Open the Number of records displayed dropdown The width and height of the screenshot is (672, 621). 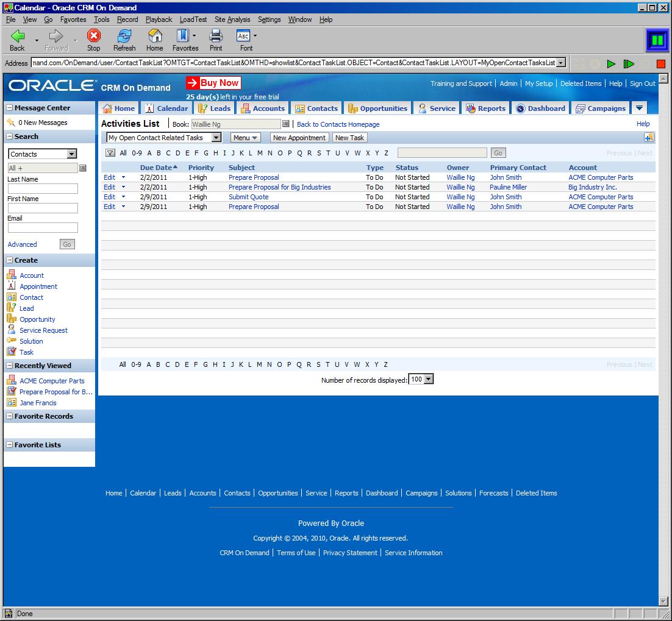[x=429, y=379]
